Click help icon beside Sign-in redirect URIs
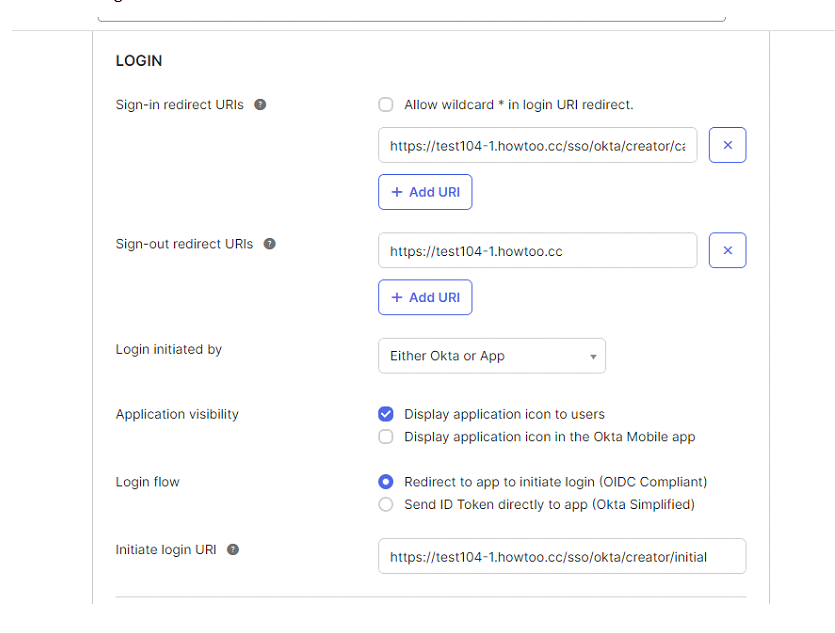The width and height of the screenshot is (835, 633). 260,105
